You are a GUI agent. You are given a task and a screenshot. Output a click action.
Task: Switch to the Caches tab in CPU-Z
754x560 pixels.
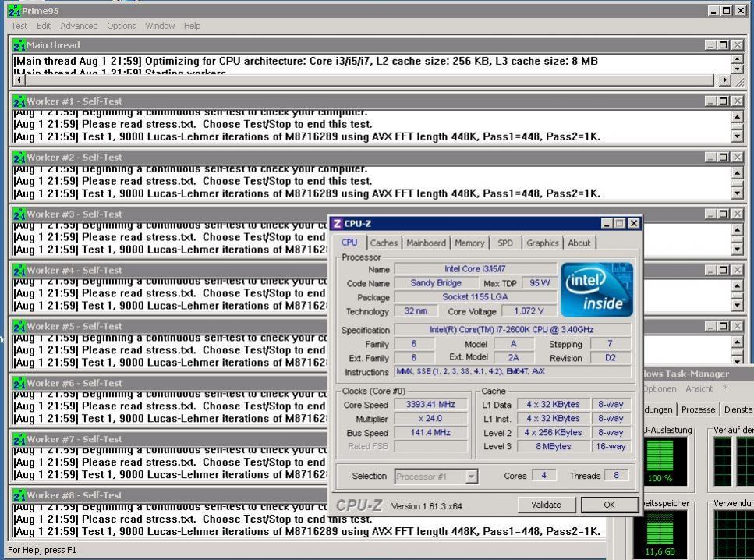pos(384,243)
